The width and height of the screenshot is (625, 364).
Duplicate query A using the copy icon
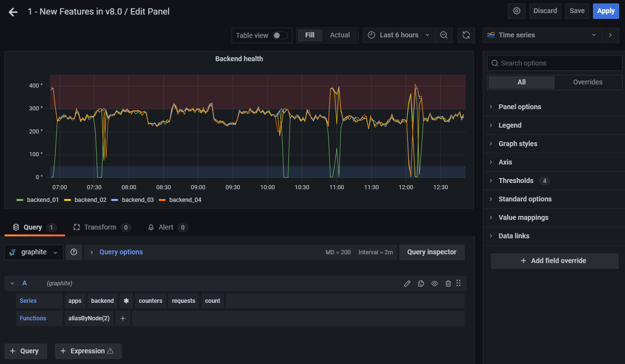(421, 283)
